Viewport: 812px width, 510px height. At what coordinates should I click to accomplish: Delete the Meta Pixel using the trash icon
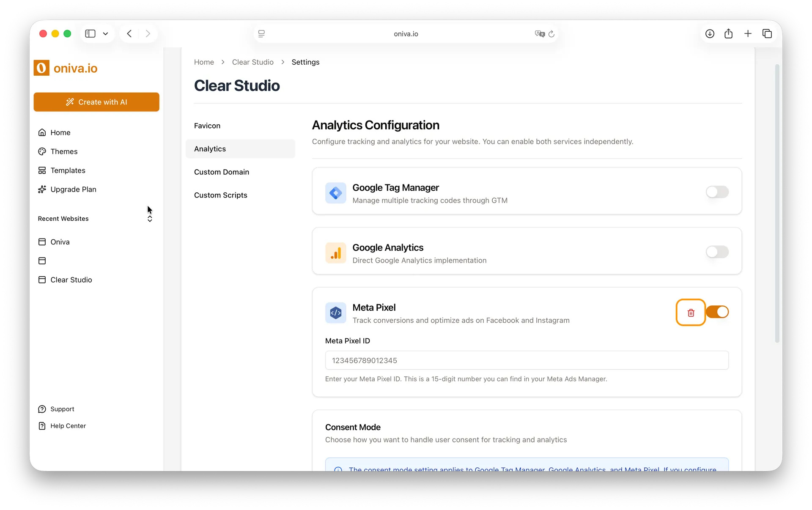pyautogui.click(x=691, y=313)
